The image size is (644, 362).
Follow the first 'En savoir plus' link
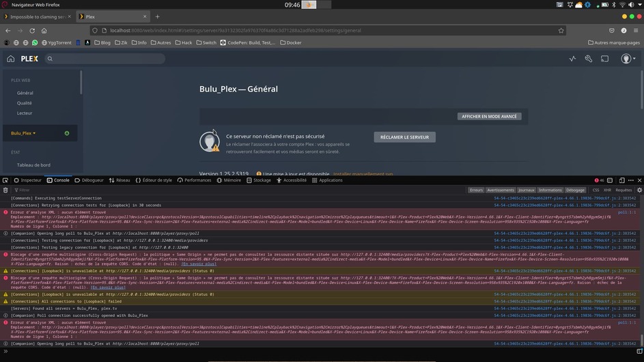point(199,264)
